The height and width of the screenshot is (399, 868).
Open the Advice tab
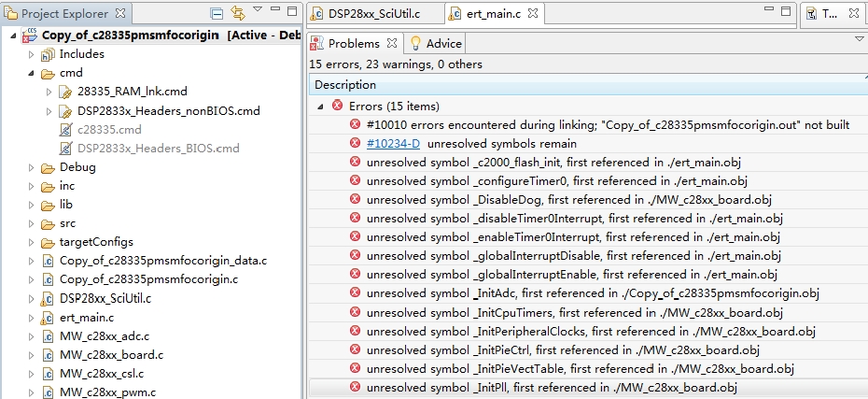[437, 44]
